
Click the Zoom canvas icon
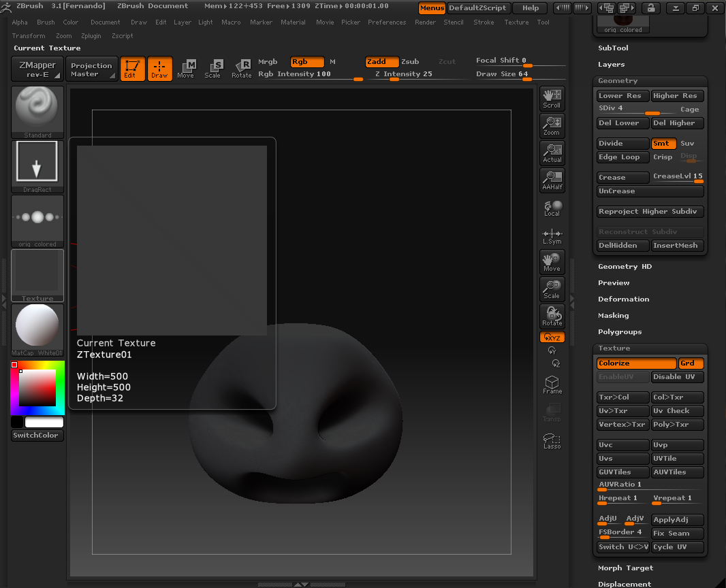552,125
